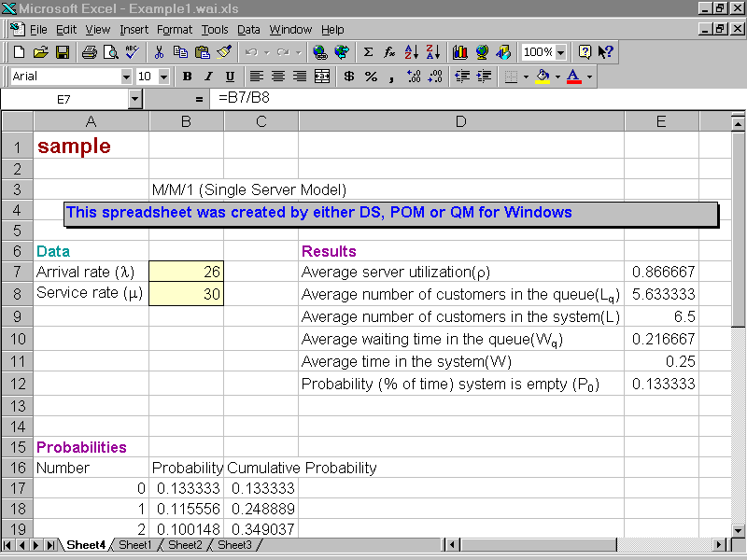The width and height of the screenshot is (747, 560).
Task: Open the font name dropdown showing Arial
Action: (x=126, y=77)
